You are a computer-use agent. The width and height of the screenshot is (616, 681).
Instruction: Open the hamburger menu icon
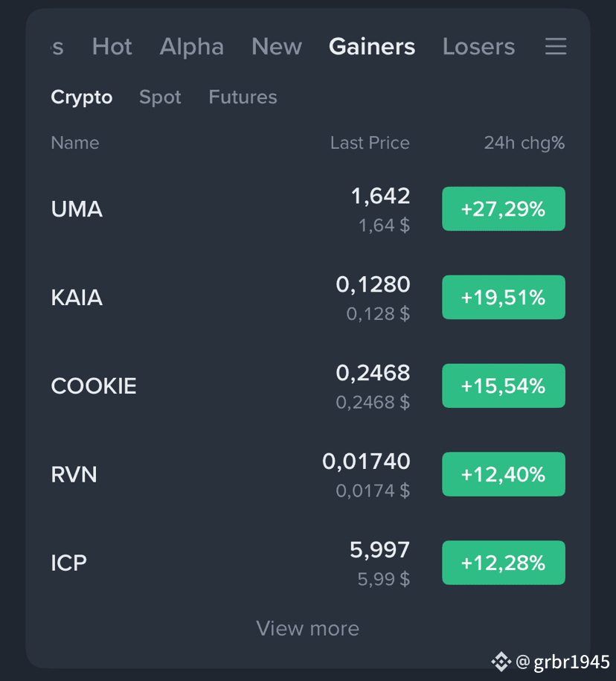tap(556, 46)
